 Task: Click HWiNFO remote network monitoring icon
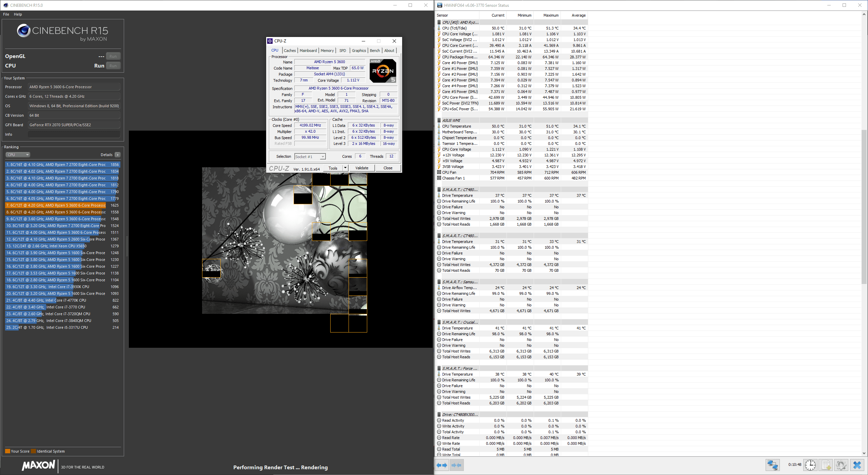[773, 465]
